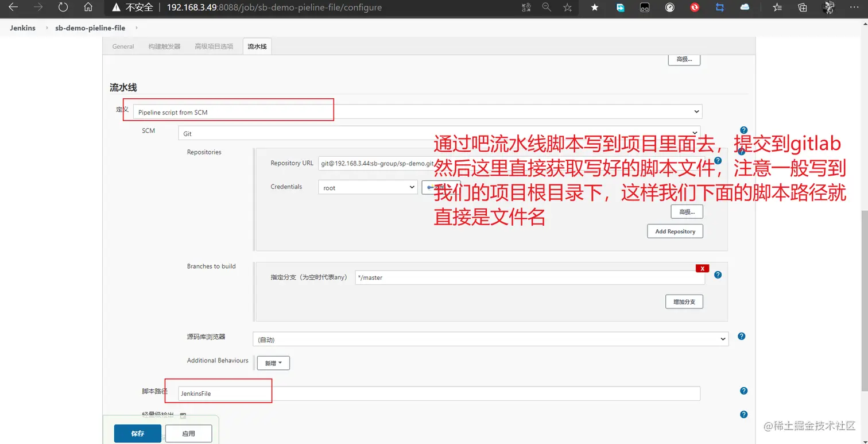This screenshot has width=868, height=444.
Task: Click the 增加分支 button
Action: click(684, 302)
